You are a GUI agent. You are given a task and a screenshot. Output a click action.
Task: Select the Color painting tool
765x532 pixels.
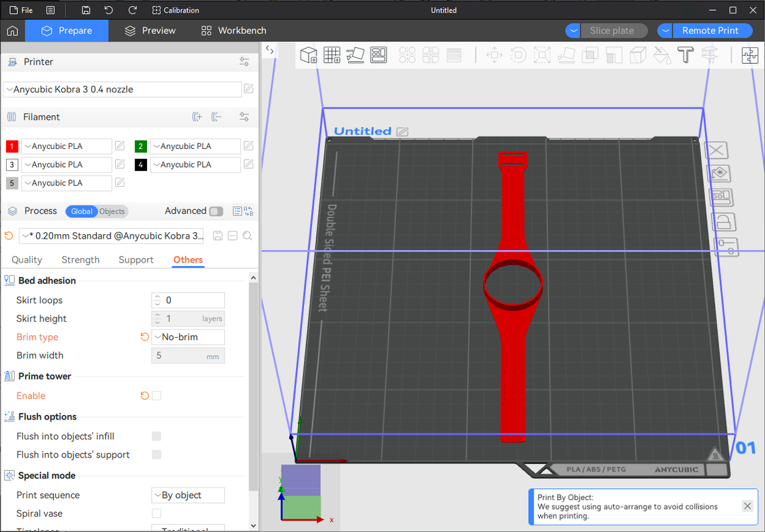pyautogui.click(x=662, y=55)
